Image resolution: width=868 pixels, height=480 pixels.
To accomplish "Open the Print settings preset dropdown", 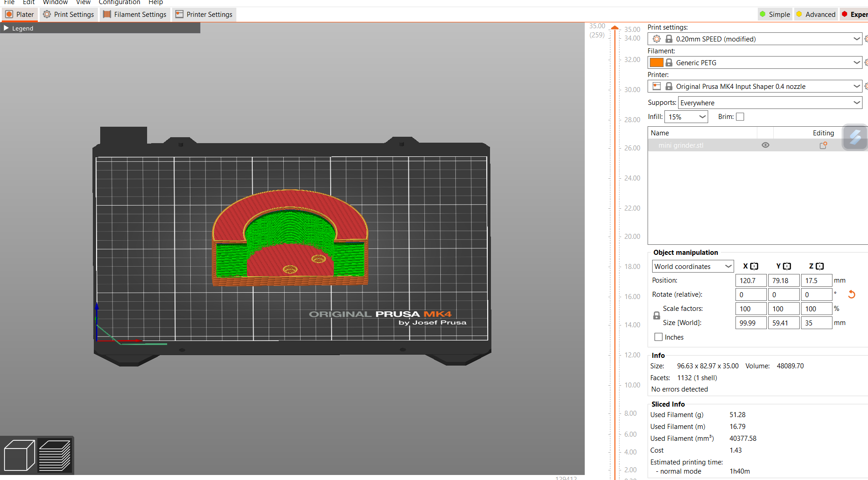I will pos(755,39).
